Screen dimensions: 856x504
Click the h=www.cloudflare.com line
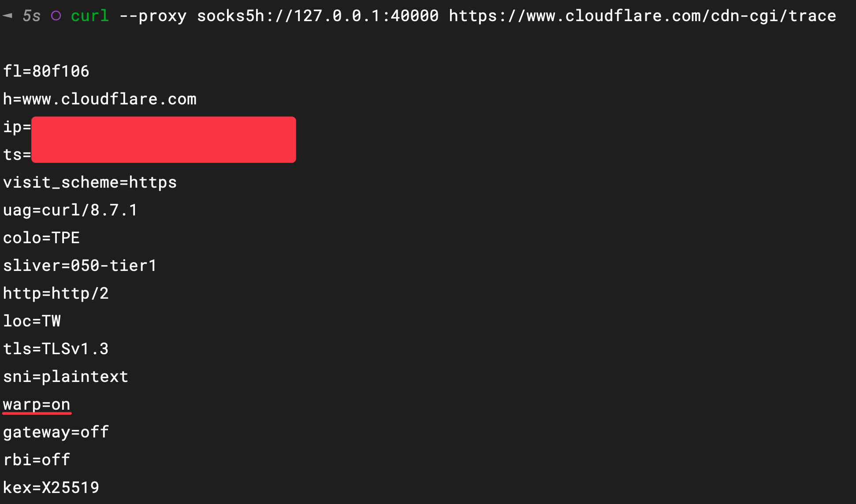(100, 99)
